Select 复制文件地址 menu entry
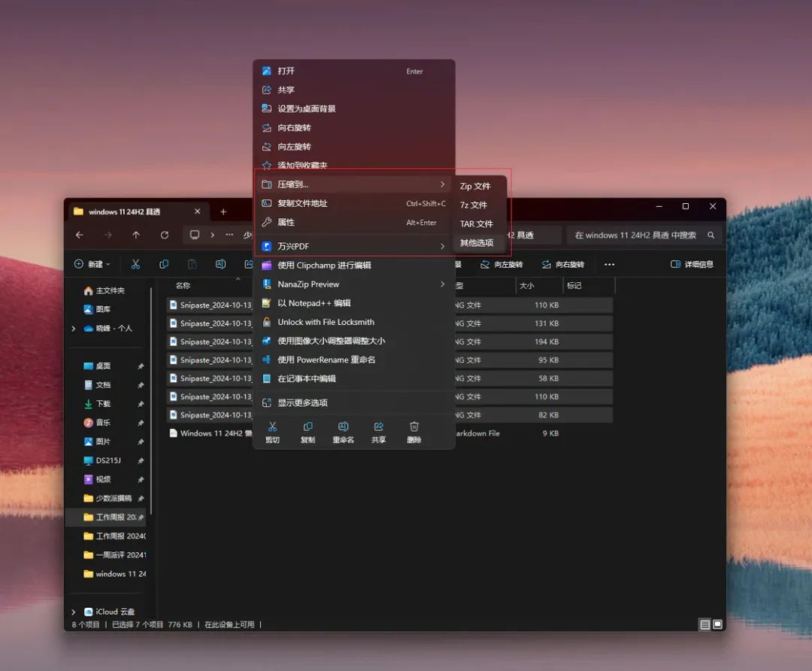Screen dimensions: 812x671 pyautogui.click(x=353, y=203)
